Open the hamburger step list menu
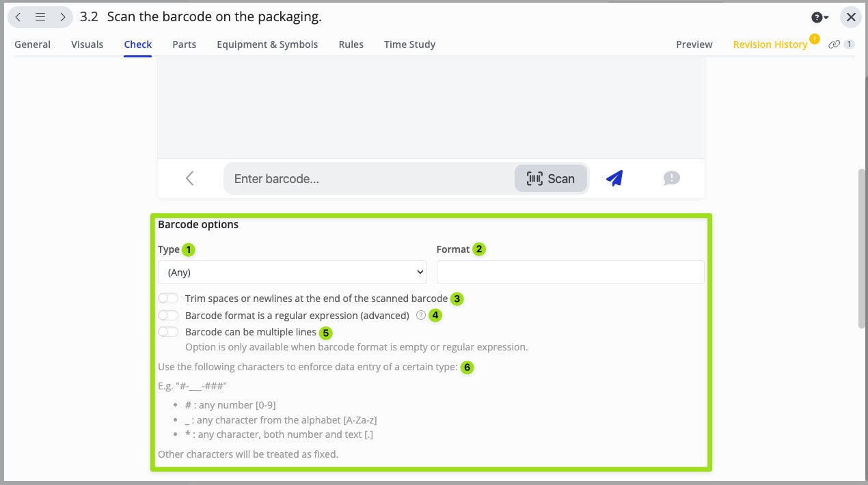The image size is (868, 485). [x=40, y=16]
